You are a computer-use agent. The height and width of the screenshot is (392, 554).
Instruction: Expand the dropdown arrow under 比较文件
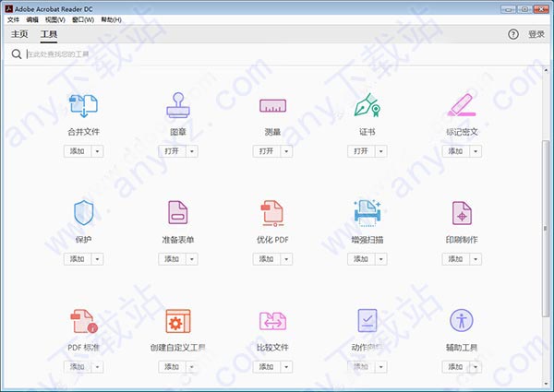[x=286, y=367]
